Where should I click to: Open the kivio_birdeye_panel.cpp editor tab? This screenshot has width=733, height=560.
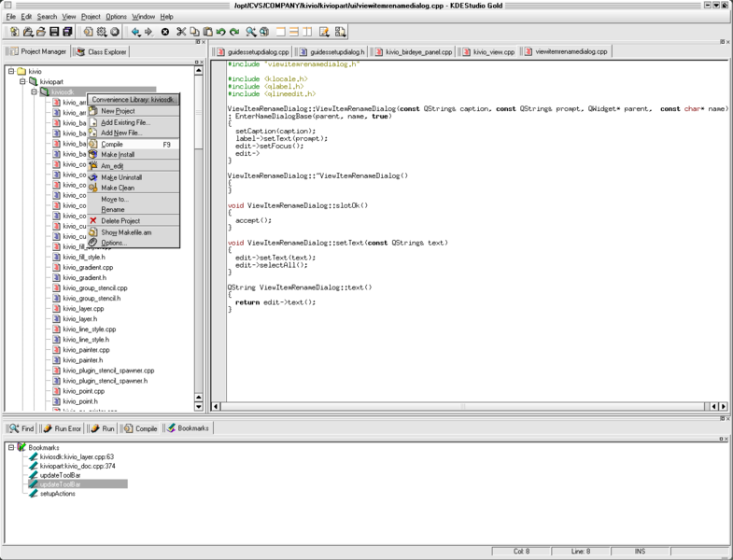click(x=414, y=52)
